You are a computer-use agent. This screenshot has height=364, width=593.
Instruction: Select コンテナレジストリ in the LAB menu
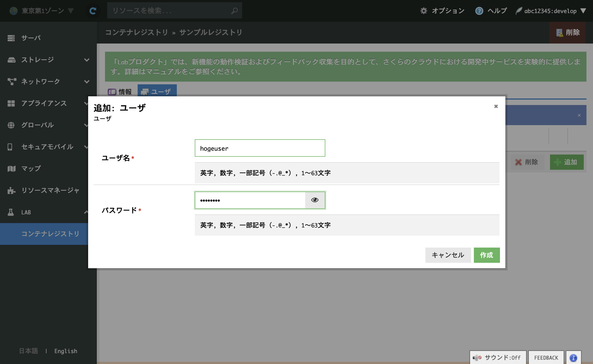click(x=50, y=234)
